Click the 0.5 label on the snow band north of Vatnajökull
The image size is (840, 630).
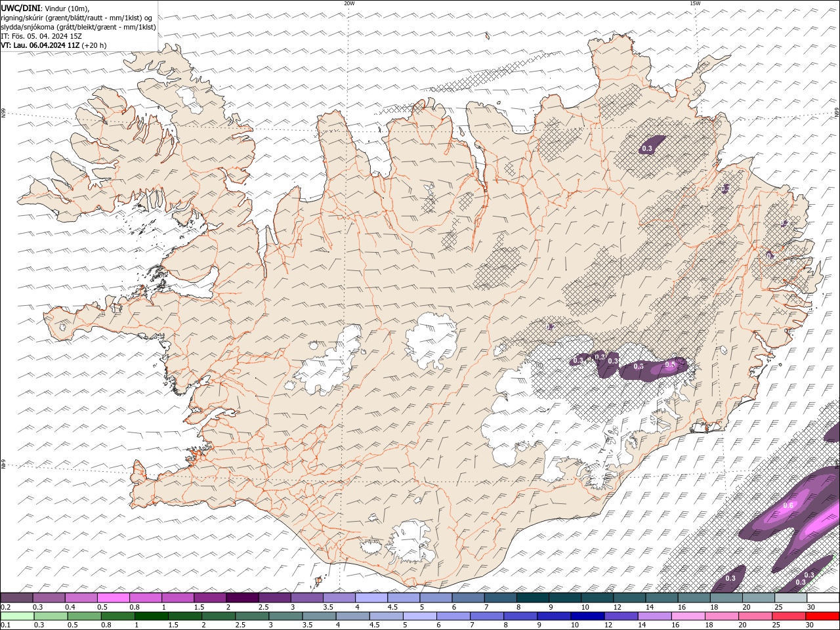(670, 364)
